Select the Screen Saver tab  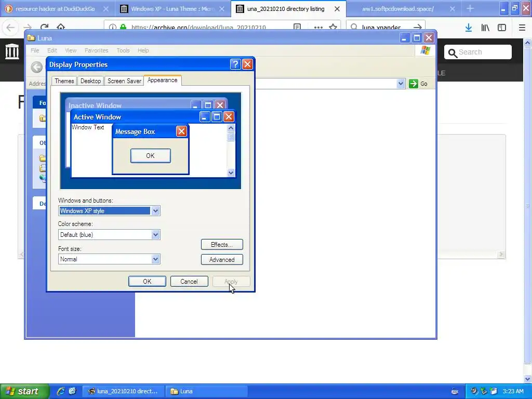124,81
